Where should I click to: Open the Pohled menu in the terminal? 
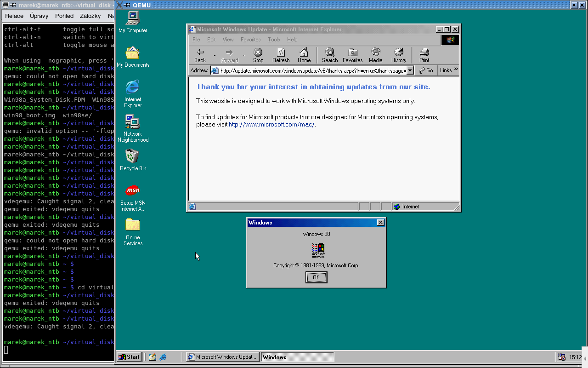[64, 16]
